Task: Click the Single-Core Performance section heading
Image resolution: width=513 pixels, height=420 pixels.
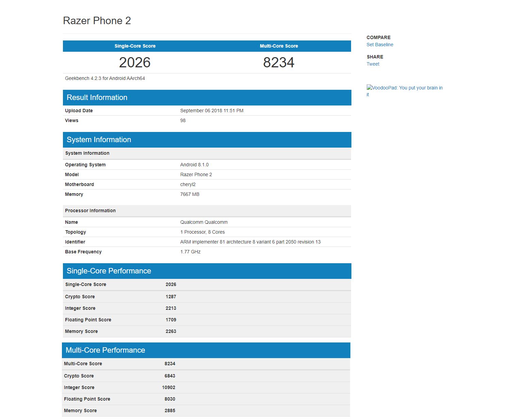Action: point(109,271)
